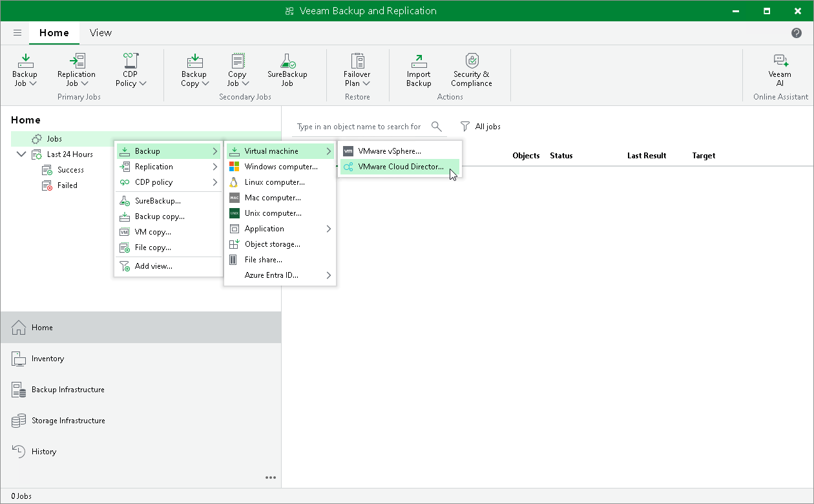814x504 pixels.
Task: Sort by the Last Result column header
Action: pos(647,156)
